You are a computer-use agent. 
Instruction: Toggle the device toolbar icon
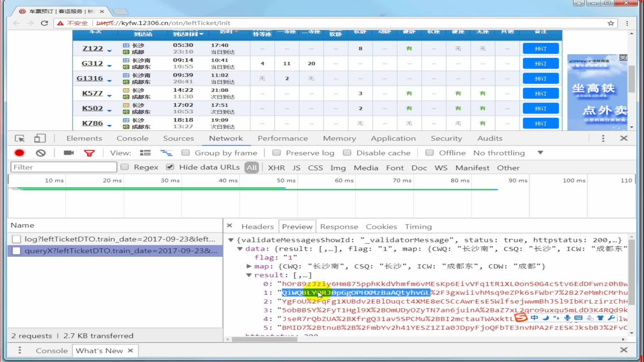tap(40, 138)
